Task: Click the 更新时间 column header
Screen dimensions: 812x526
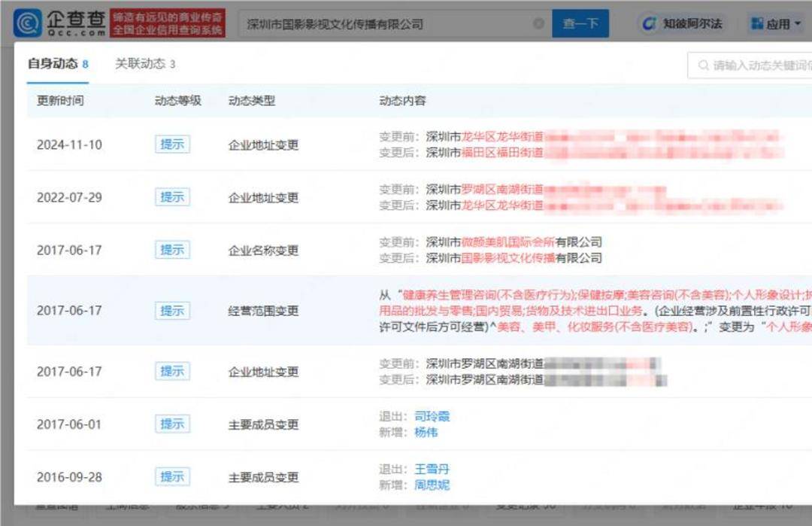Action: 60,101
